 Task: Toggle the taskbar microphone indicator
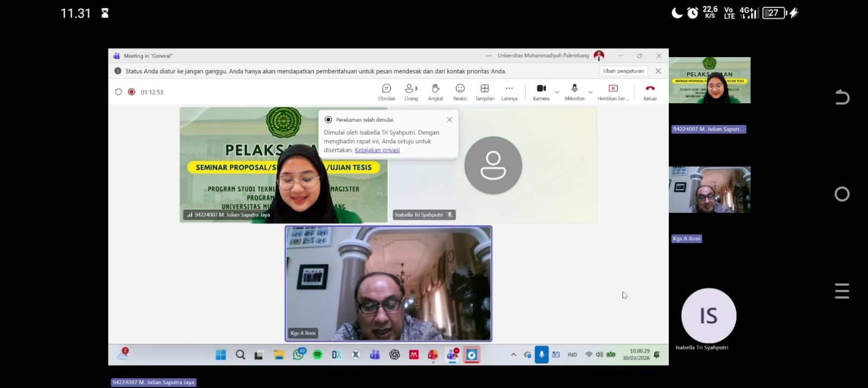click(541, 355)
